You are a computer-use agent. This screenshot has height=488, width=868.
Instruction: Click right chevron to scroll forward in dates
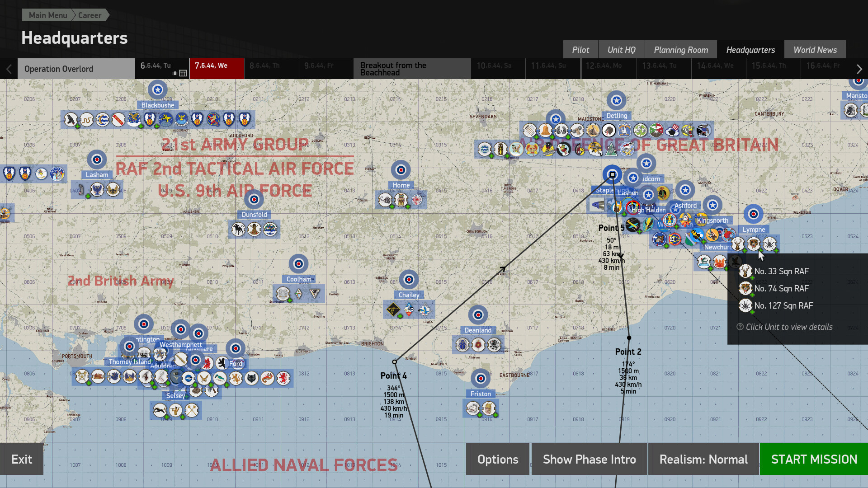point(859,68)
